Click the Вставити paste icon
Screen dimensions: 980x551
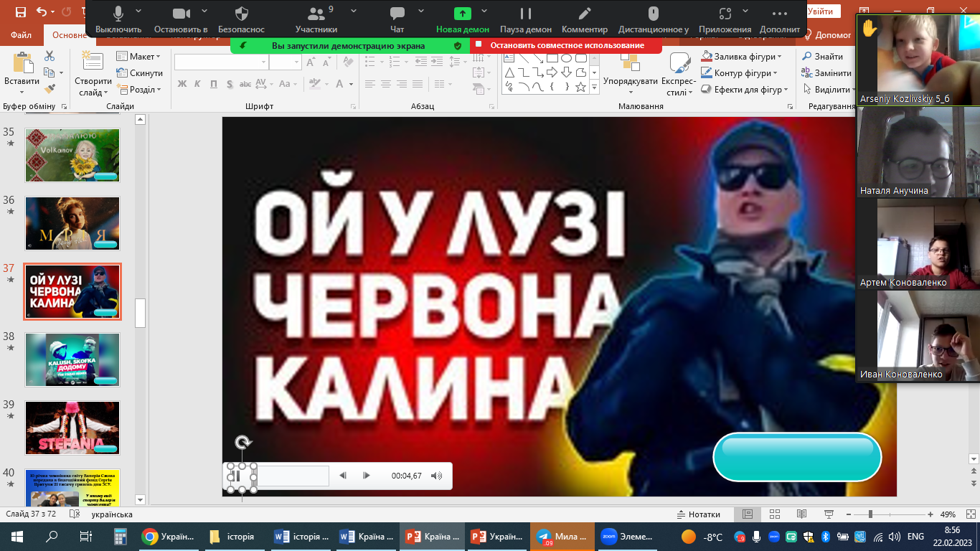(x=22, y=74)
